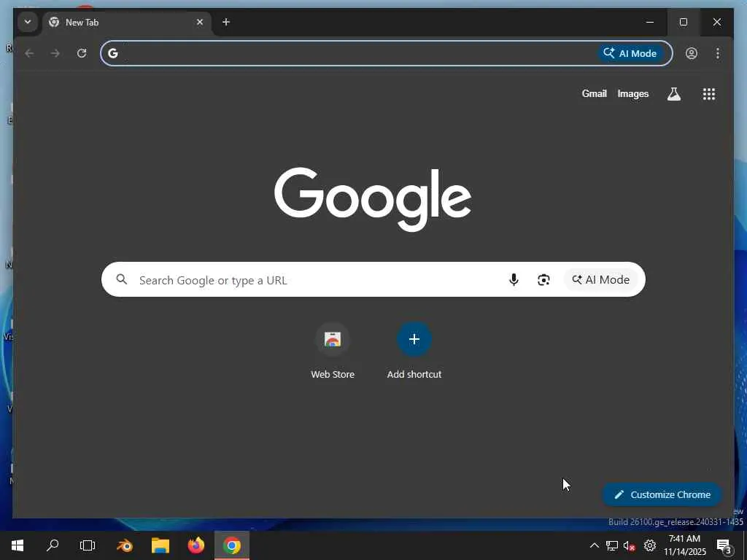Click the browser back arrow
This screenshot has height=560, width=747.
29,53
